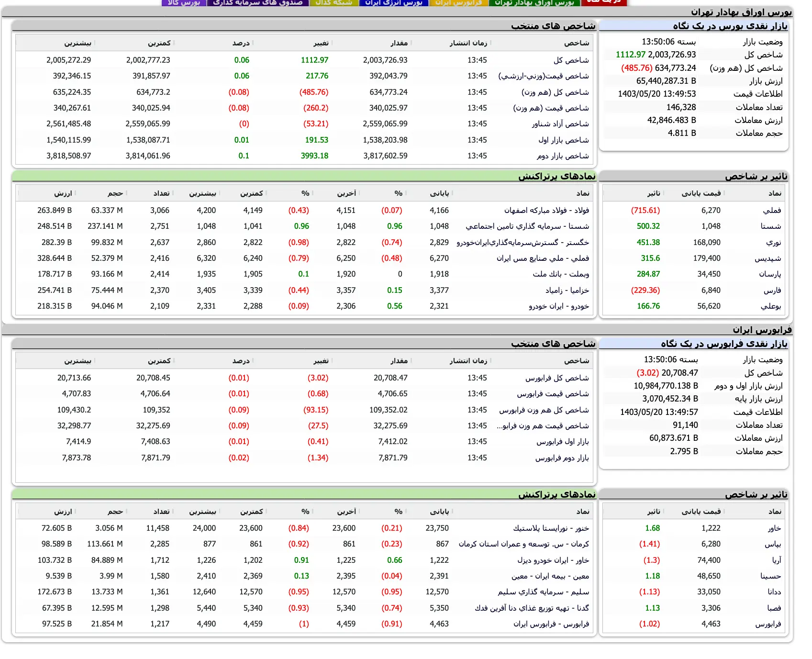Image resolution: width=812 pixels, height=659 pixels.
Task: Click the فرابورس ایران section title
Action: [762, 330]
